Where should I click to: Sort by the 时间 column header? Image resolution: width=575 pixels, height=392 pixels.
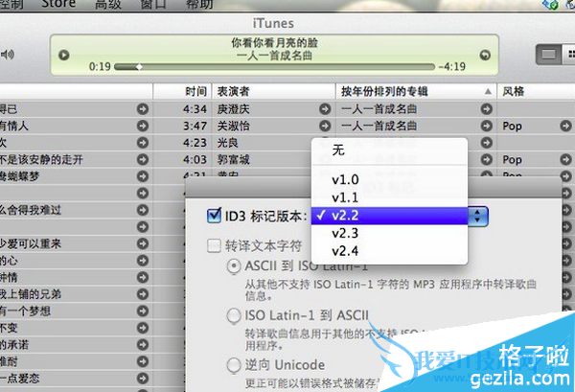tap(182, 91)
